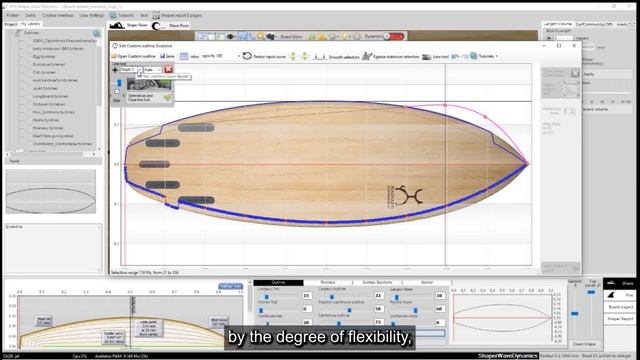
Task: Adjust the Largeur outline slider
Action: (331, 297)
